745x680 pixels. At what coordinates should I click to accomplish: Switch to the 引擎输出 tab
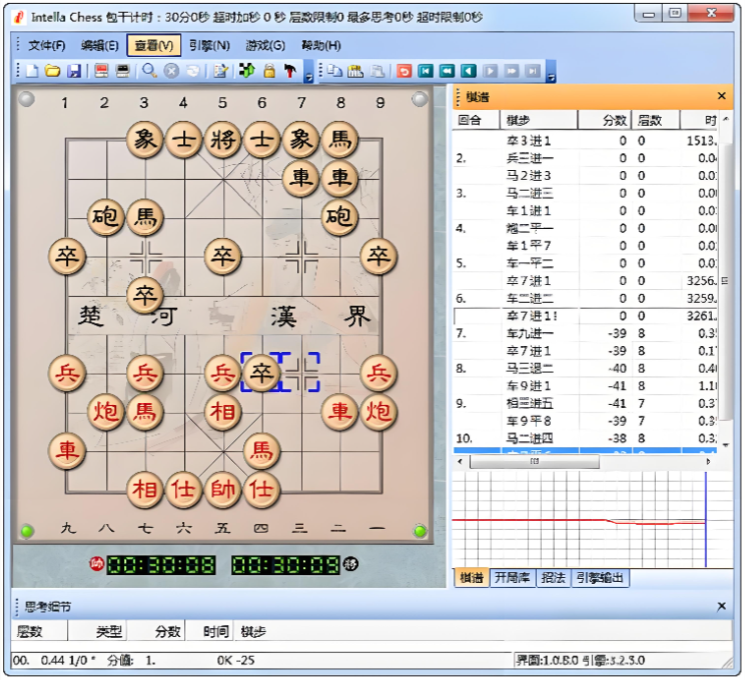pos(601,578)
